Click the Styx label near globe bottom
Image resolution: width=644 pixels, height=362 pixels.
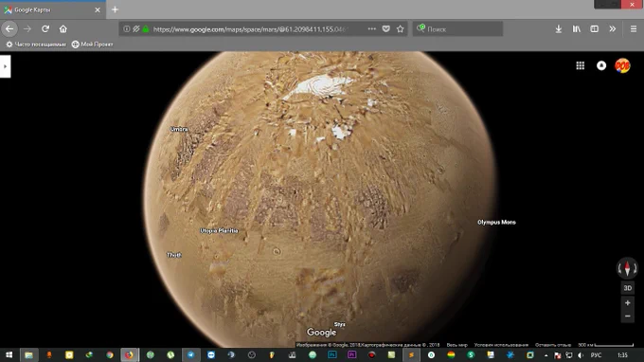point(339,325)
